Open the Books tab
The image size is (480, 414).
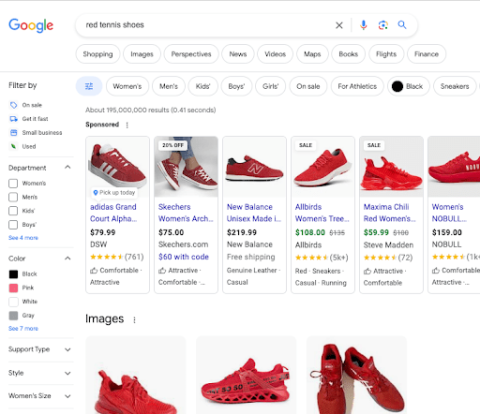[x=348, y=54]
